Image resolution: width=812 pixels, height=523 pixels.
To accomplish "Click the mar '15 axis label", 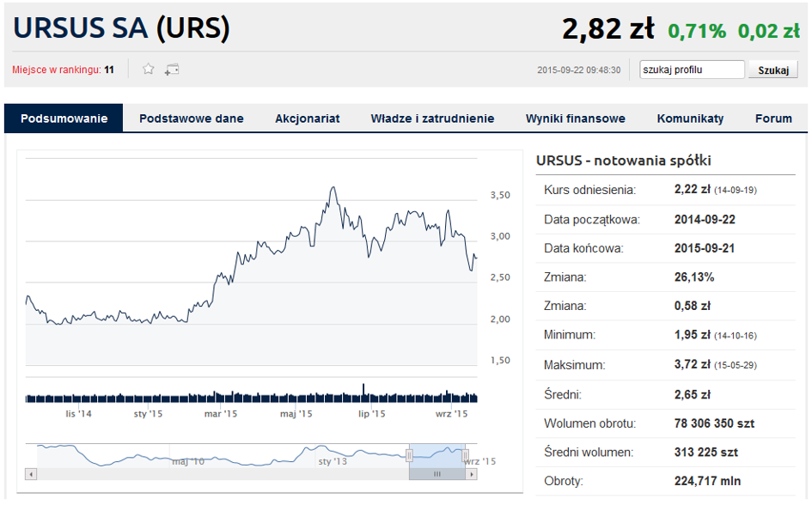I will [221, 414].
